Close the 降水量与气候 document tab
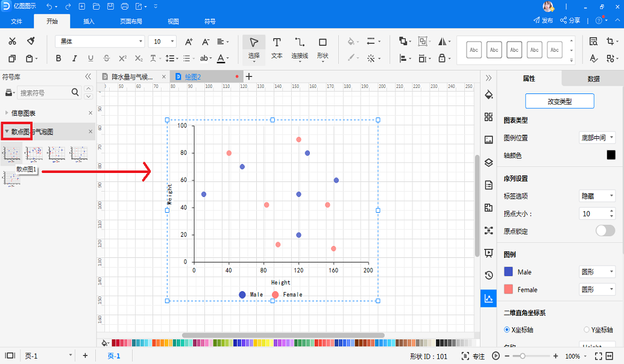624x364 pixels. (163, 77)
